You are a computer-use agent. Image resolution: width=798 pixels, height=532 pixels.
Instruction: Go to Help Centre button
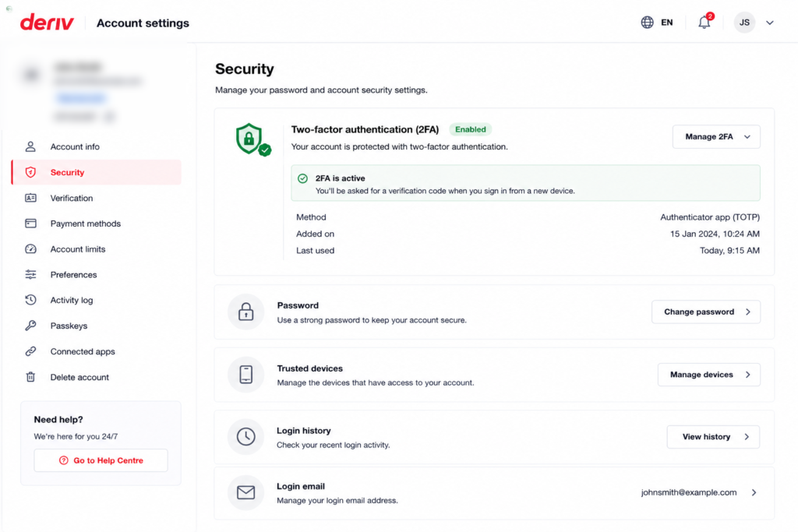pyautogui.click(x=101, y=460)
